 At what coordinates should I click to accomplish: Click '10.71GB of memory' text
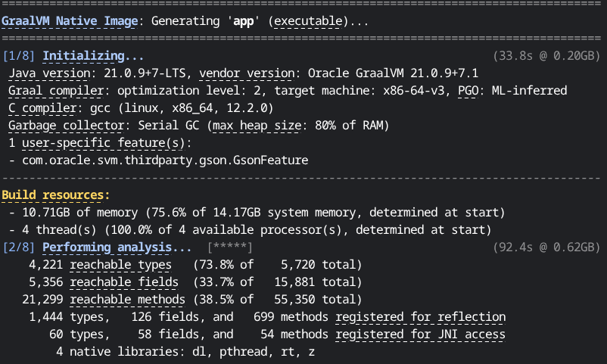pos(79,213)
